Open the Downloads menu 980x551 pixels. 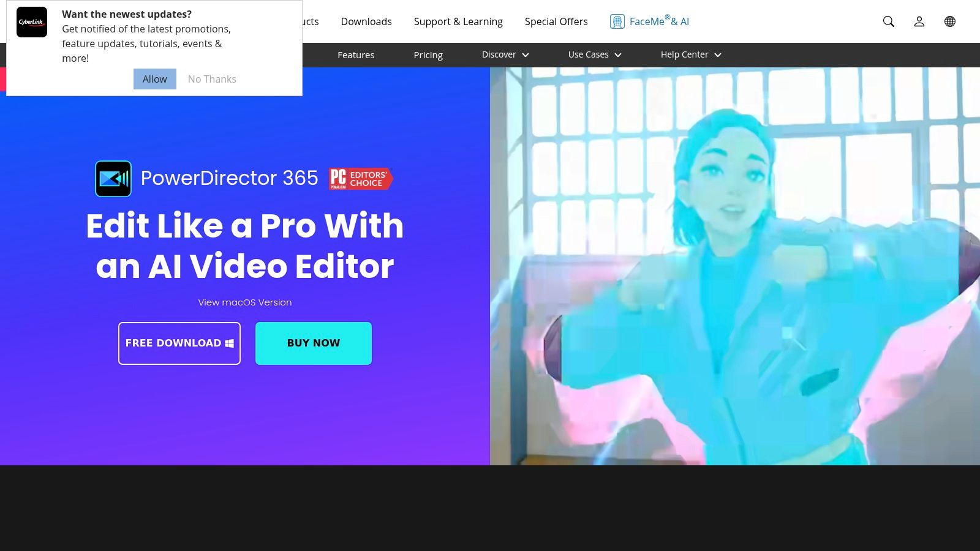pyautogui.click(x=366, y=21)
